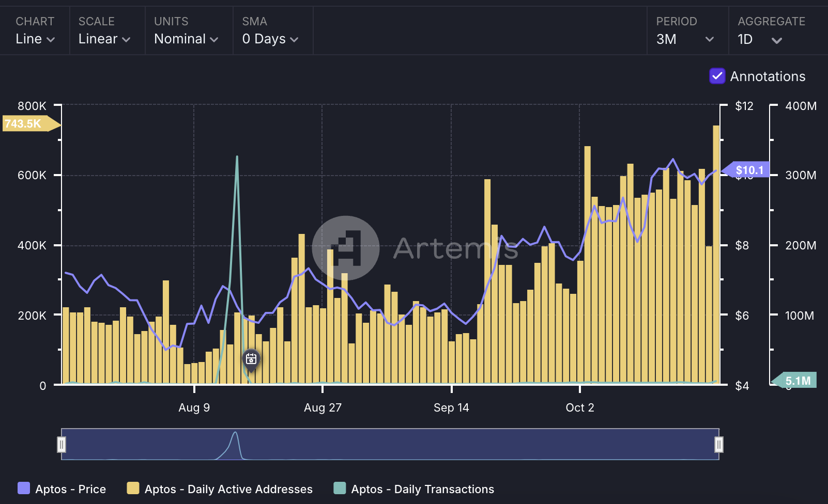Viewport: 828px width, 504px height.
Task: Click the right range slider handle
Action: [718, 444]
